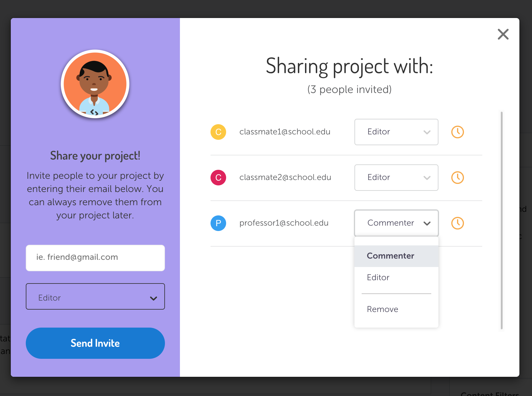The width and height of the screenshot is (532, 396).
Task: Select Commenter option in the open menu
Action: coord(390,256)
